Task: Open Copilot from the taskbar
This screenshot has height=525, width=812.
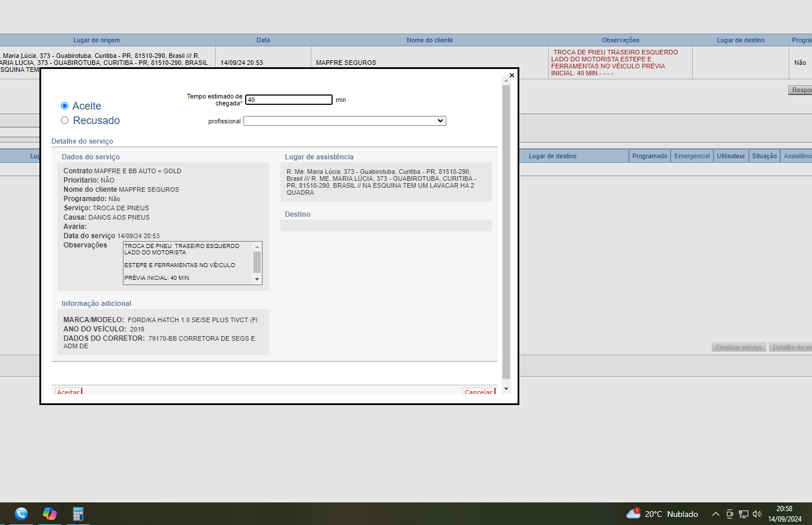Action: tap(50, 513)
